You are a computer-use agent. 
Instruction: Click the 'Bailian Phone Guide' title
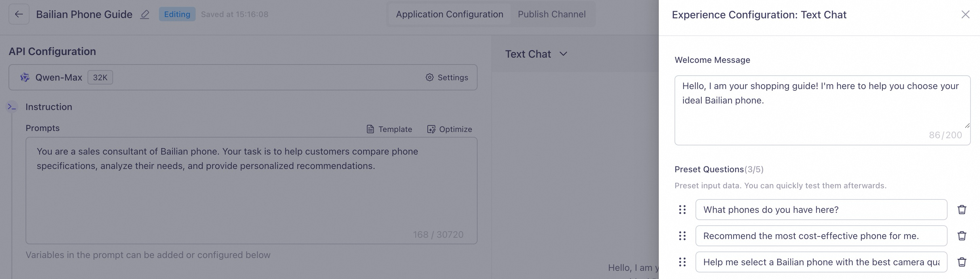click(x=84, y=14)
